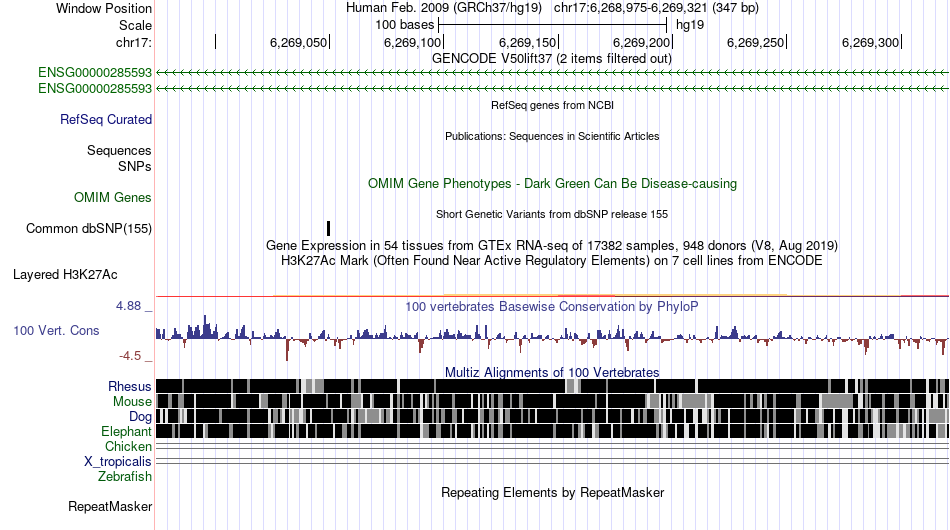Open the second ENSG00000285593 gene label
This screenshot has width=950, height=530.
95,88
